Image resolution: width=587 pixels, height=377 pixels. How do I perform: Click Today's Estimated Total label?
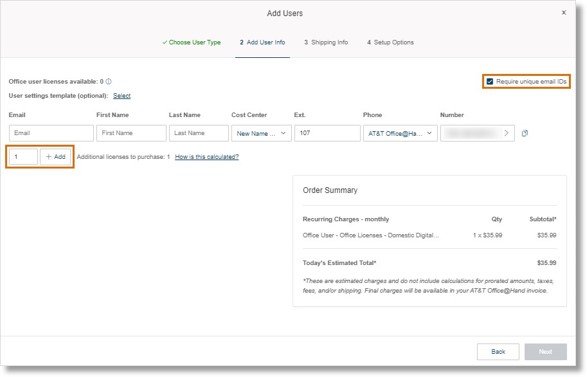pos(339,263)
